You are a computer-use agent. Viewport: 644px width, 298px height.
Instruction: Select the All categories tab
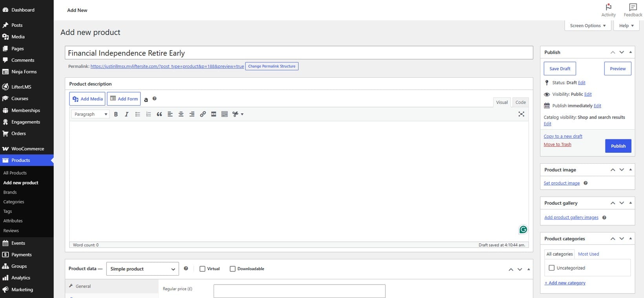[x=560, y=254]
